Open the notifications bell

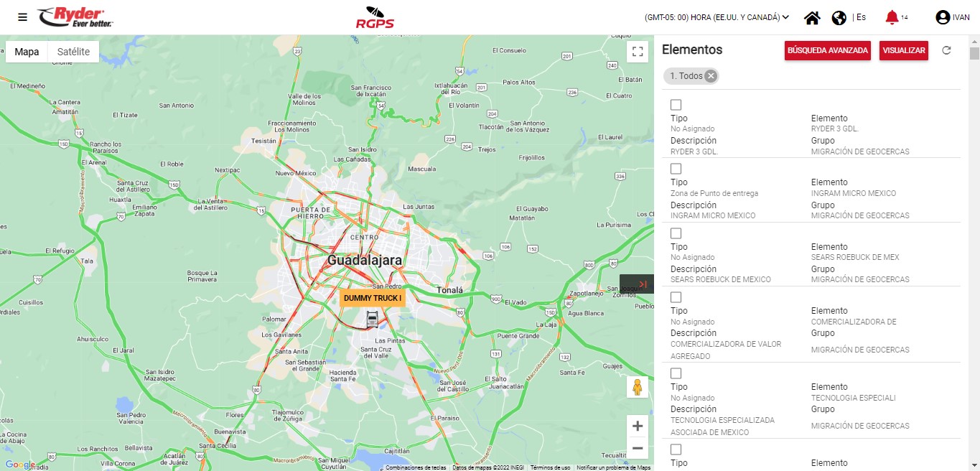[892, 17]
